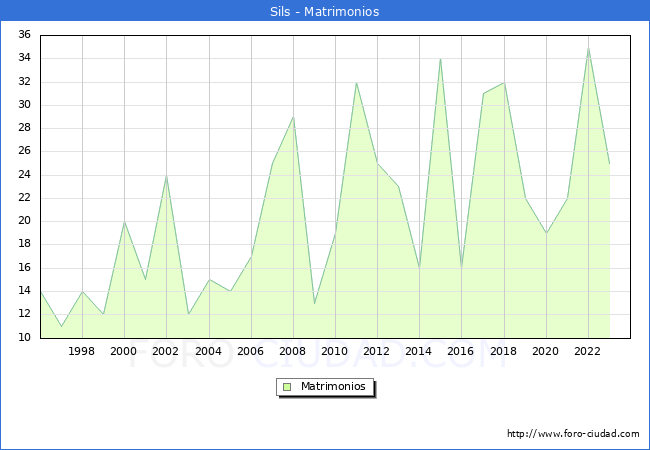The image size is (650, 450).
Task: Click the 24 y-axis value
Action: [x=24, y=175]
